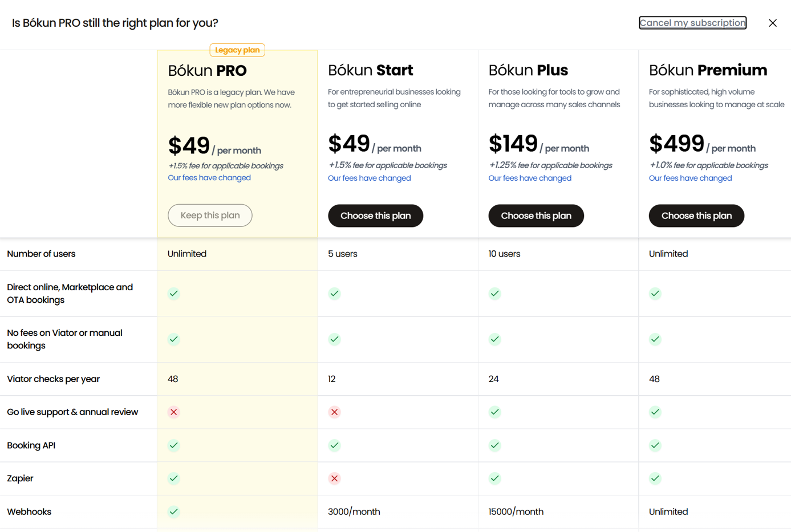The width and height of the screenshot is (791, 532).
Task: Click green check for Direct online bookings under Start
Action: point(334,294)
